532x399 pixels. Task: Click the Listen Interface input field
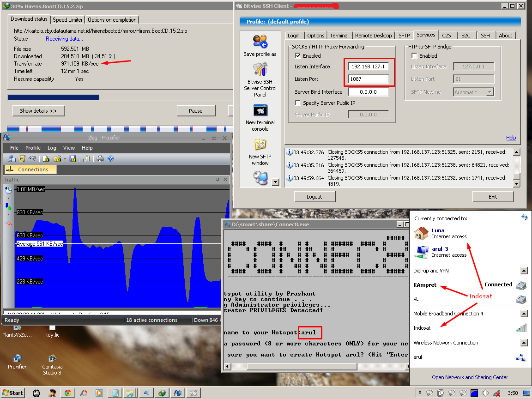tap(368, 66)
